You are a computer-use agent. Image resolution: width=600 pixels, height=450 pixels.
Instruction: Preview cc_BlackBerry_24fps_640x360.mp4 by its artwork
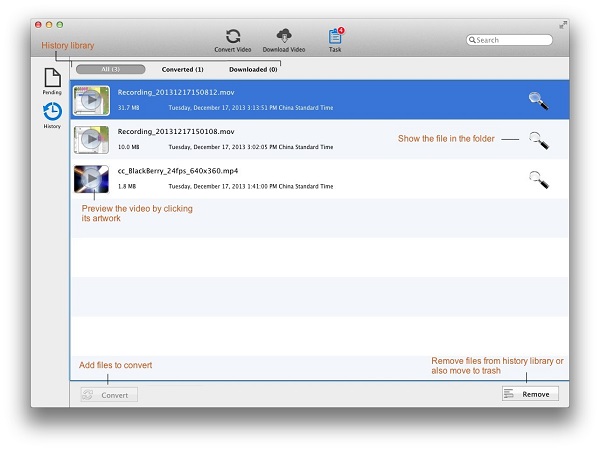(91, 179)
